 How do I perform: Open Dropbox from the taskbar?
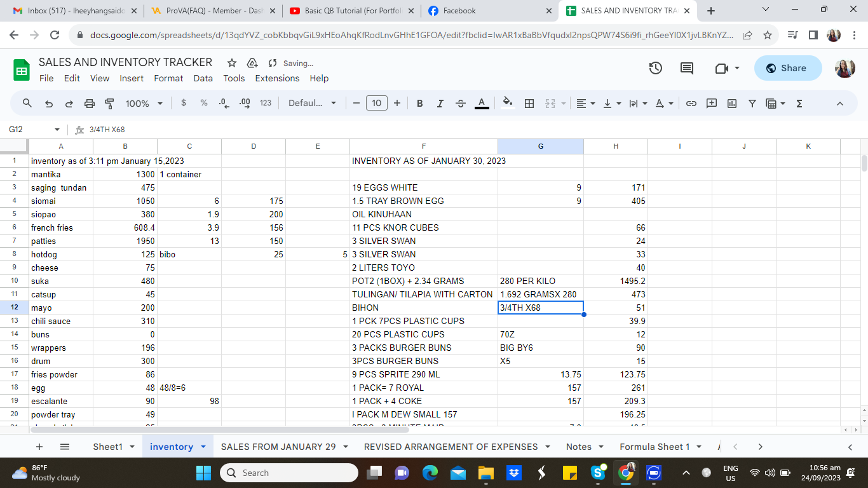[513, 473]
